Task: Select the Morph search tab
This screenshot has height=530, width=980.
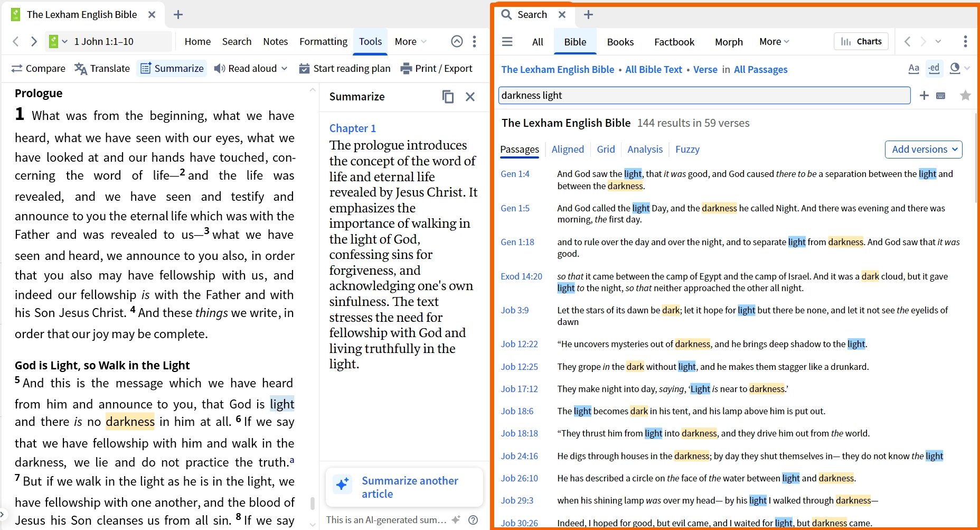Action: point(729,42)
